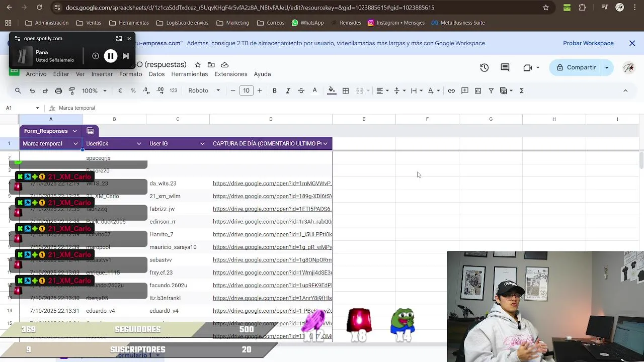This screenshot has height=362, width=644.
Task: Open Marca temporal column filter
Action: 75,144
